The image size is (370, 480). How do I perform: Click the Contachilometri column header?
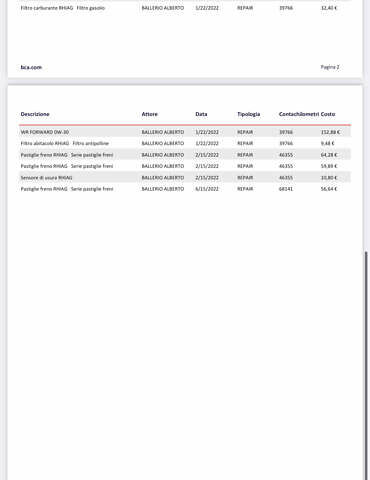(299, 114)
